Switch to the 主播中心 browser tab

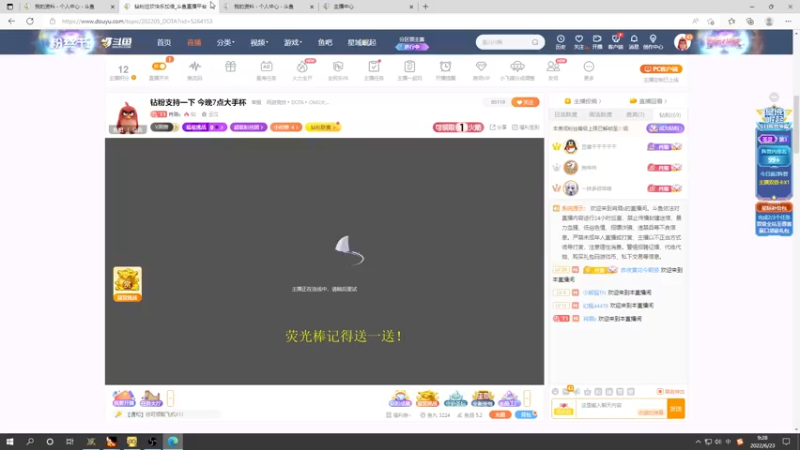click(x=368, y=7)
